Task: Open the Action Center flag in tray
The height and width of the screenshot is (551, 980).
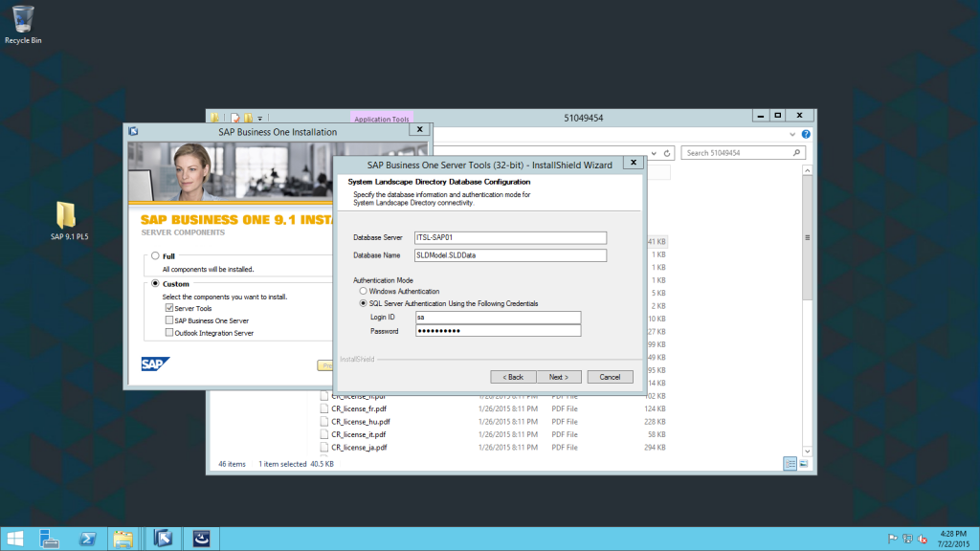Action: tap(893, 539)
